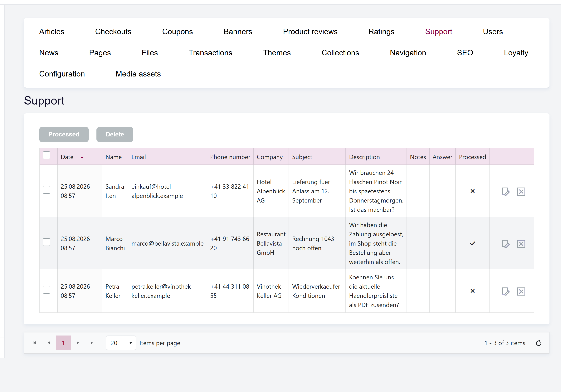Select the Marco Bianchi row checkbox

coord(46,242)
